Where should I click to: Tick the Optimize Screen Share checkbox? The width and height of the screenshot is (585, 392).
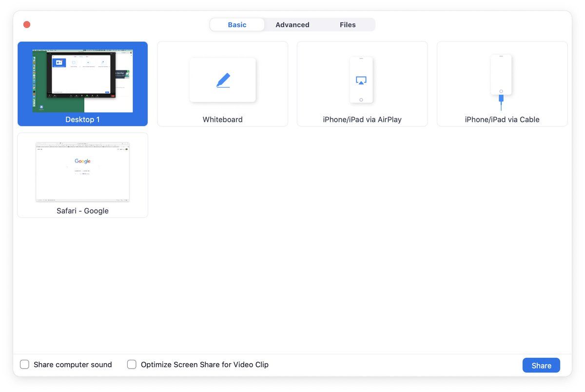point(132,365)
